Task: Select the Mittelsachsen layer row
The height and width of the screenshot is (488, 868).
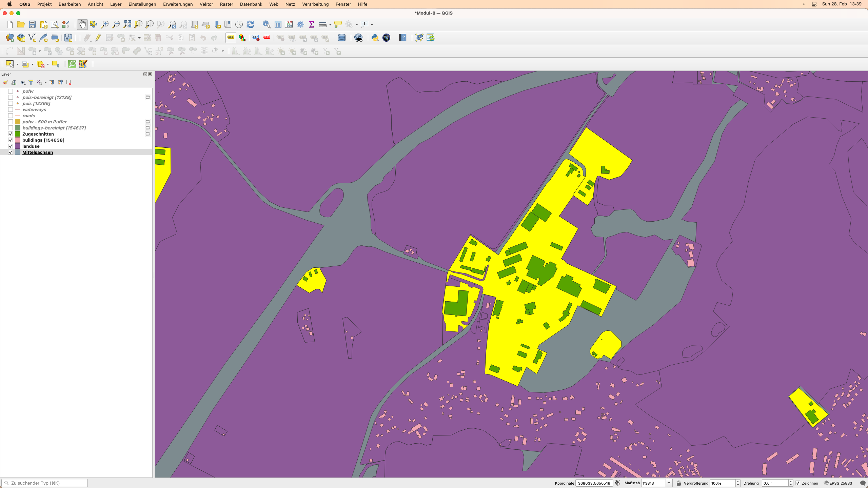Action: (x=76, y=152)
